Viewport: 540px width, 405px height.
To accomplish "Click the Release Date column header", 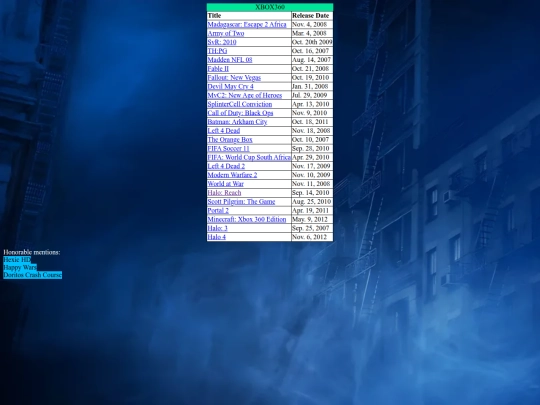I will pyautogui.click(x=312, y=15).
